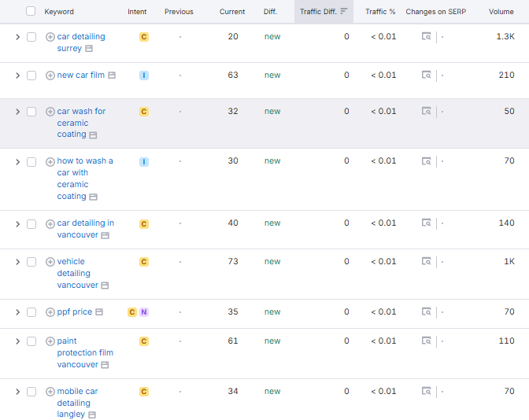
Task: Check the ppf price row checkbox
Action: tap(31, 312)
